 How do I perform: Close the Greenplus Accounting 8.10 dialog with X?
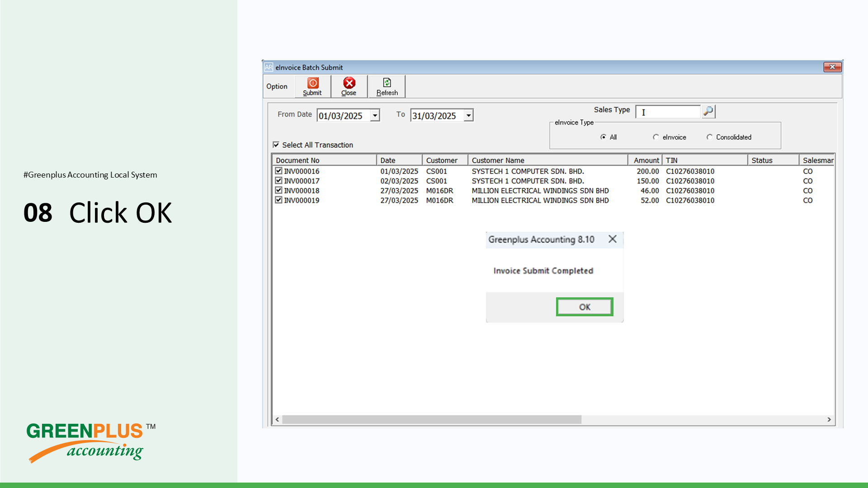pyautogui.click(x=613, y=239)
